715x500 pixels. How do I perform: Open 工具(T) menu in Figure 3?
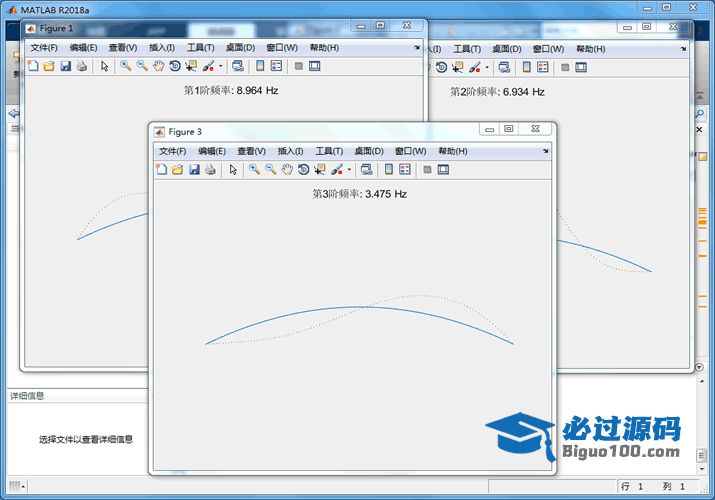pyautogui.click(x=329, y=151)
